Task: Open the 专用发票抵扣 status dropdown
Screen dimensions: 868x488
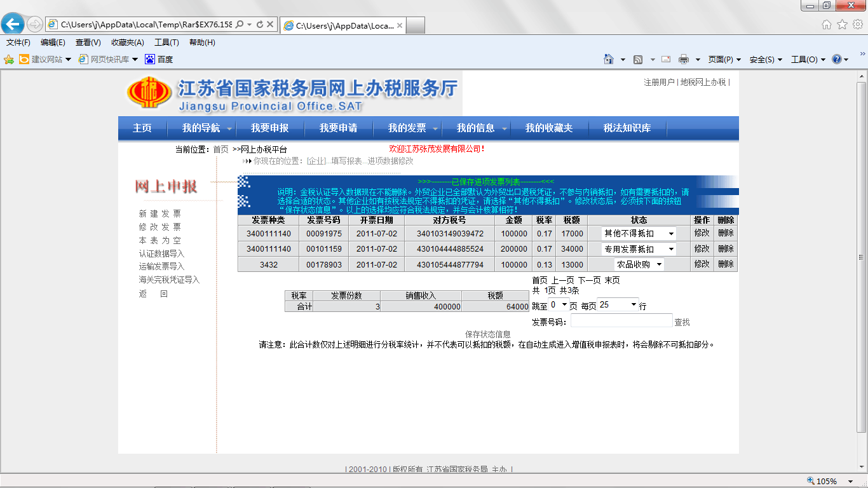Action: click(639, 249)
